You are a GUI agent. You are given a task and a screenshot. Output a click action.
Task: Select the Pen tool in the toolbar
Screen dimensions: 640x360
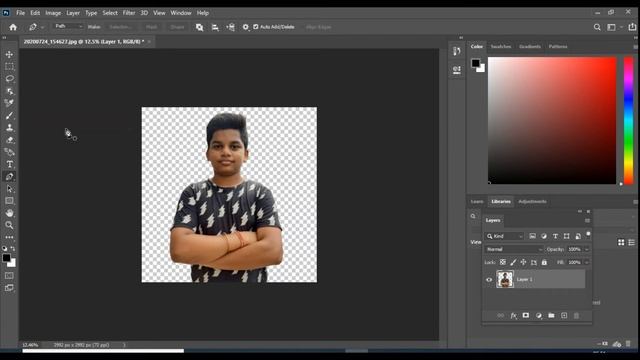pyautogui.click(x=9, y=176)
